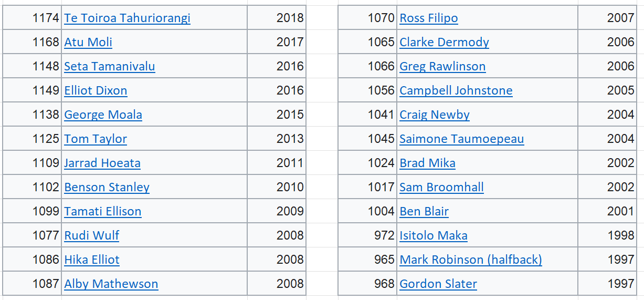Open the George Moala link
Viewport: 644px width, 300px height.
pyautogui.click(x=103, y=115)
